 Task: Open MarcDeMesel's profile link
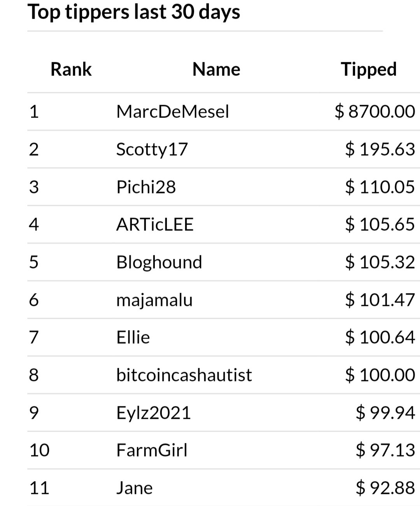(173, 112)
